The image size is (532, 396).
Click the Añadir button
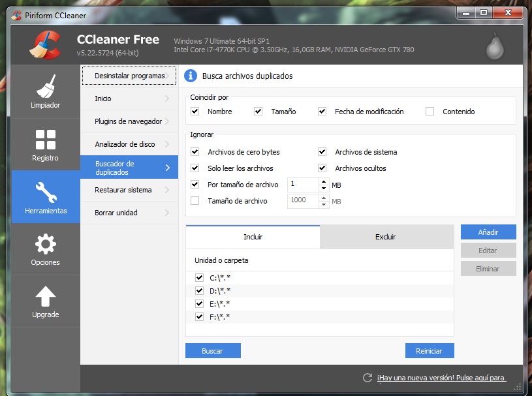click(488, 232)
